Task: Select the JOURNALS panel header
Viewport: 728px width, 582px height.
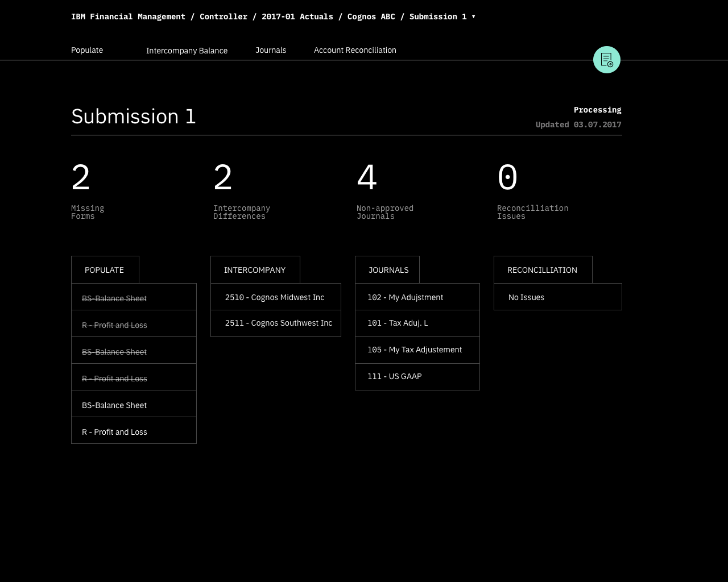Action: (x=387, y=270)
